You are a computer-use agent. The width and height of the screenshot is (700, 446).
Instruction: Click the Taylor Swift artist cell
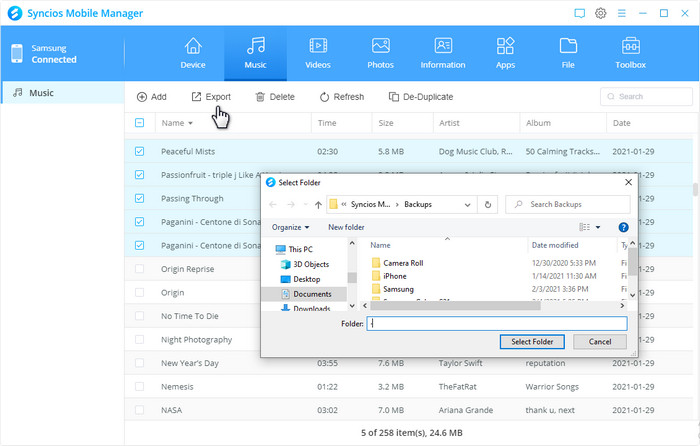pos(460,363)
